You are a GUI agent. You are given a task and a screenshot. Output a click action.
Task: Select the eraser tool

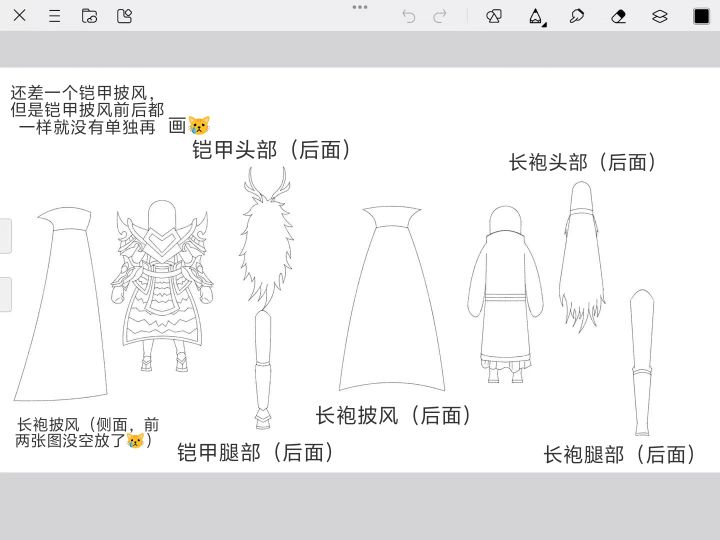coord(619,17)
